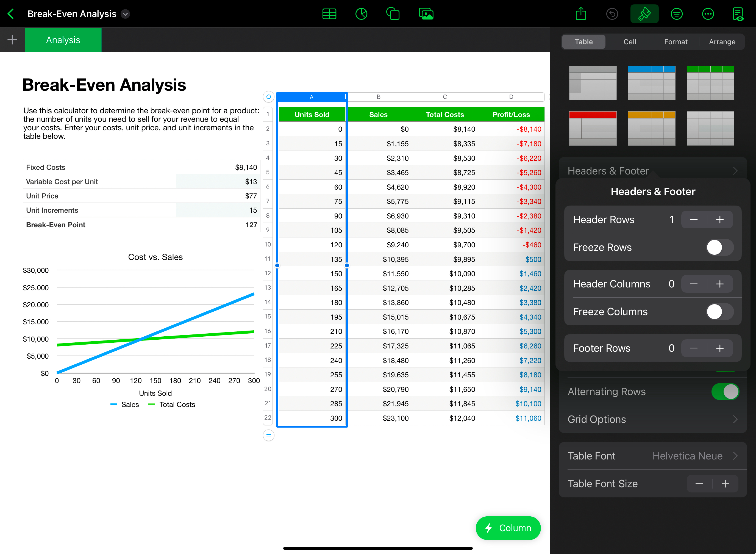Enable the Freeze Columns switch
This screenshot has width=756, height=554.
[719, 312]
